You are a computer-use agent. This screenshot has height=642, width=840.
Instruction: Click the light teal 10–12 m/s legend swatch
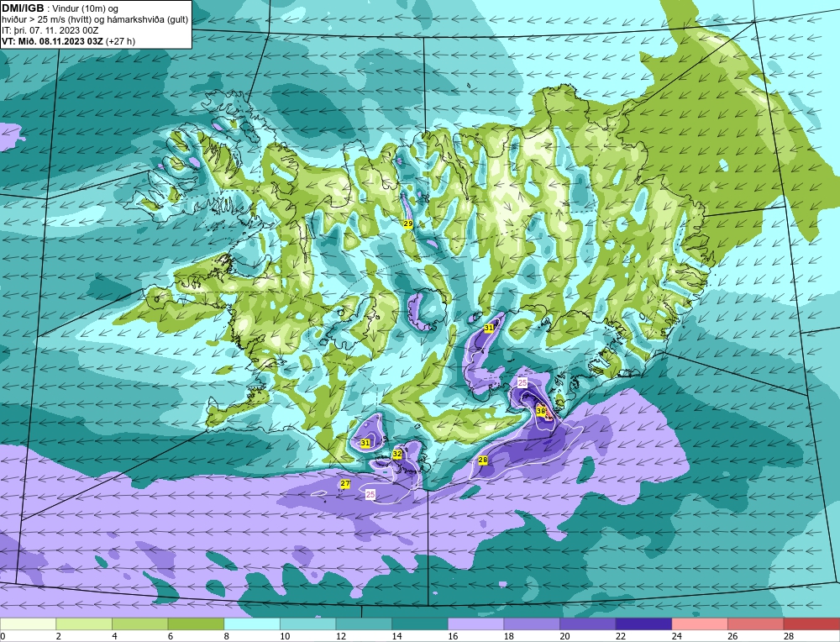[x=308, y=624]
